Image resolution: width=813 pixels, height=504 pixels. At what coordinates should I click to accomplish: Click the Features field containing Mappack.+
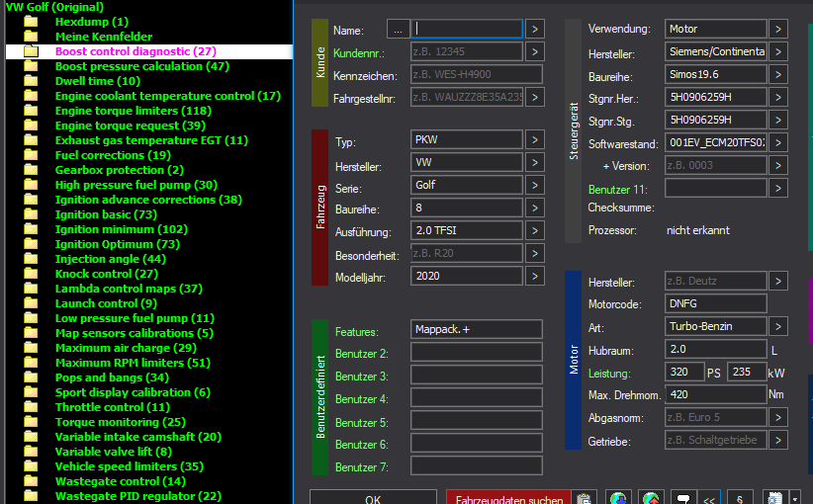coord(477,329)
